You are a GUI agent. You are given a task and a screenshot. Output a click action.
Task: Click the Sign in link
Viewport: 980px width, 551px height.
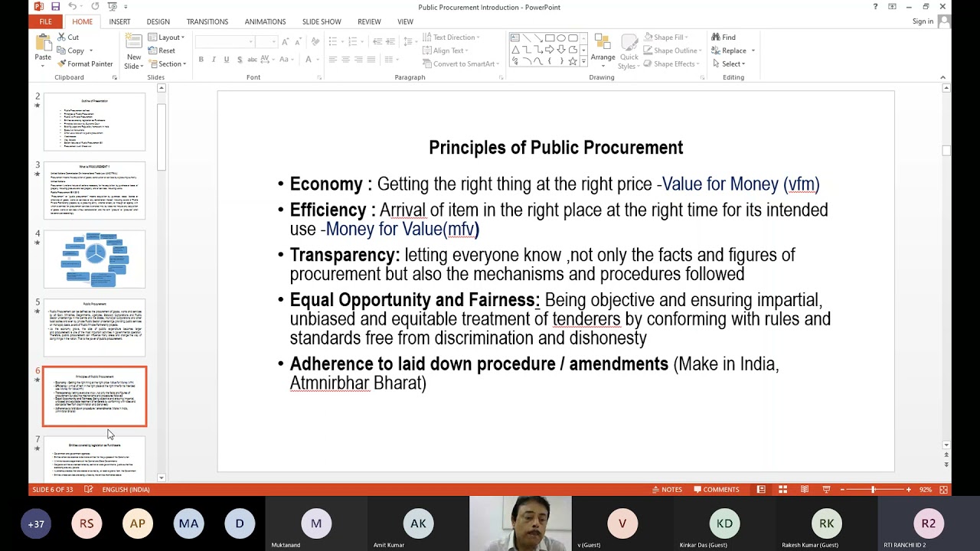(x=923, y=21)
